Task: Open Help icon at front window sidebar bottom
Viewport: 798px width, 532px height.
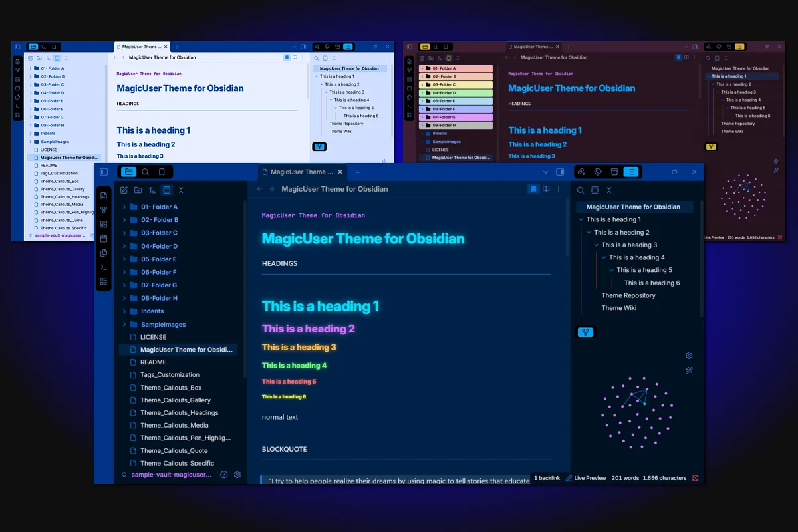Action: 223,475
